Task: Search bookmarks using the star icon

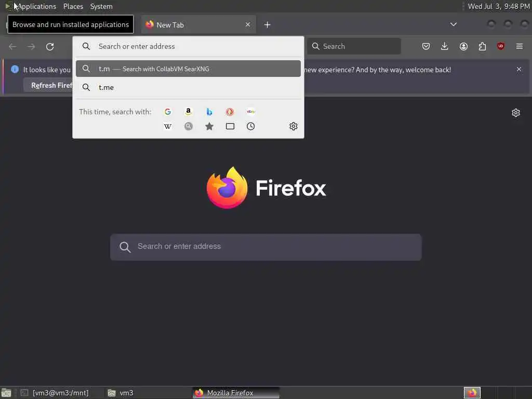Action: (x=209, y=126)
